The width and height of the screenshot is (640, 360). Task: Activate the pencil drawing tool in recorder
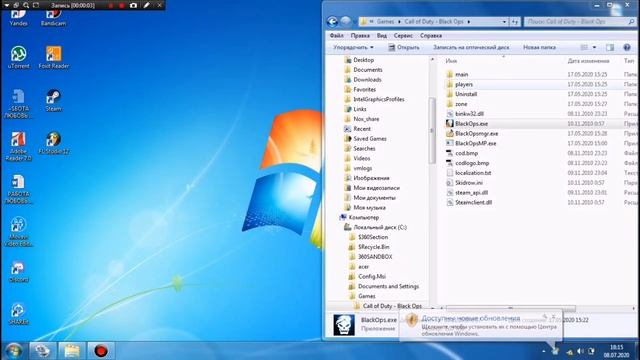pos(147,5)
